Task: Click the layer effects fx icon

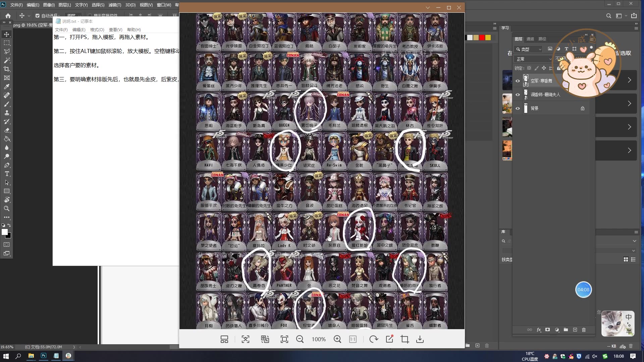Action: (539, 330)
